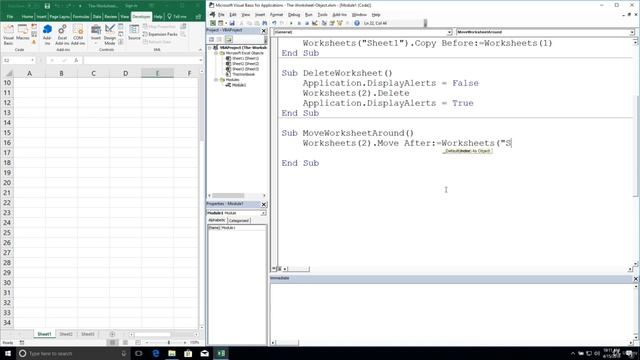Image resolution: width=640 pixels, height=360 pixels.
Task: Select the Sheet1 worksheet tab
Action: tap(44, 334)
